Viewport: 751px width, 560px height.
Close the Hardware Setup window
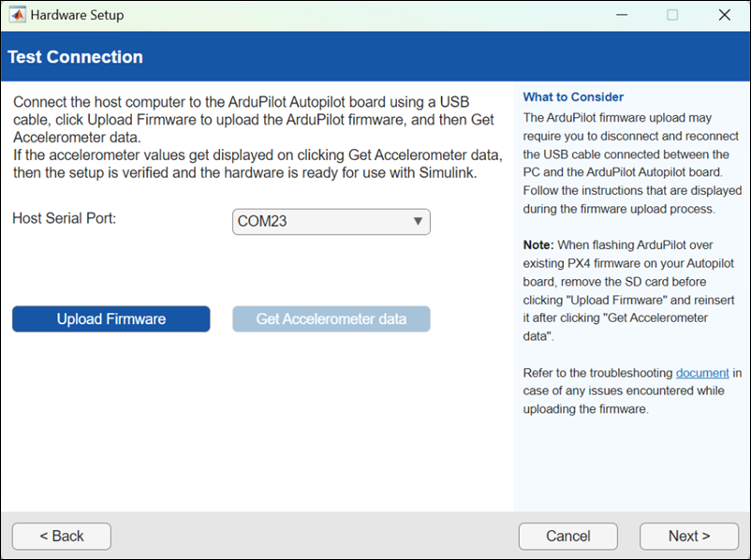click(724, 15)
